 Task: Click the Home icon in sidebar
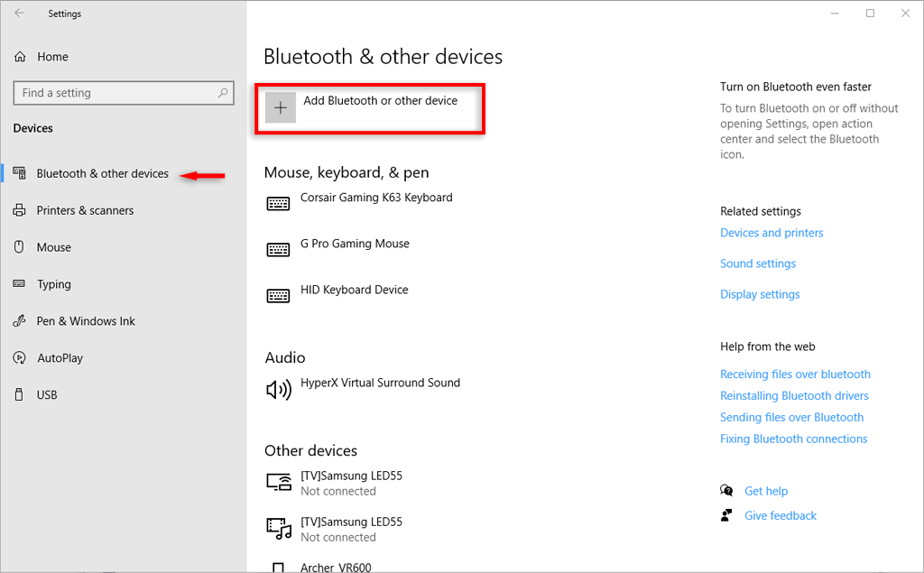click(x=20, y=57)
